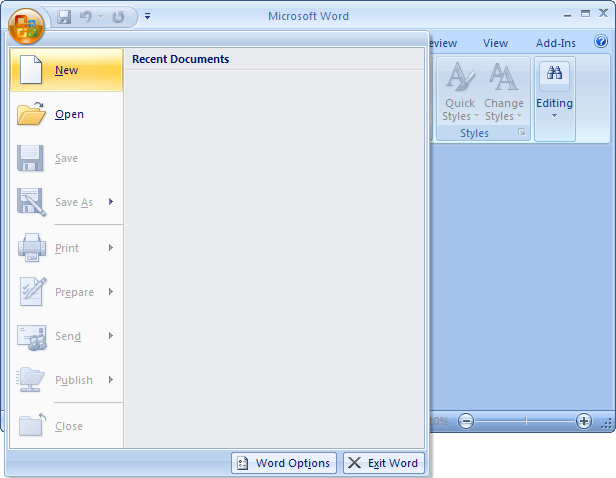This screenshot has width=616, height=478.
Task: Expand the Prepare submenu arrow
Action: [111, 291]
